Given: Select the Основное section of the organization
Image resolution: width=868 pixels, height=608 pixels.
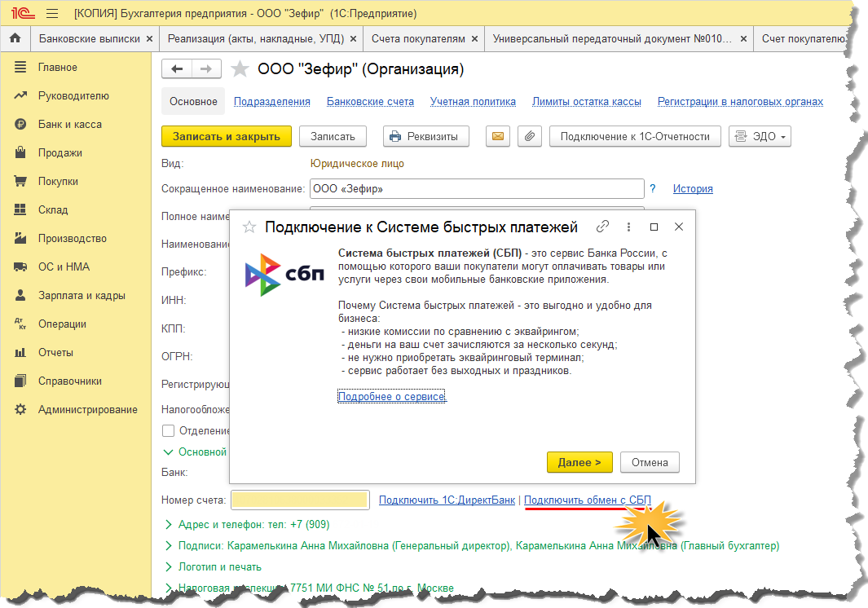Looking at the screenshot, I should 193,101.
